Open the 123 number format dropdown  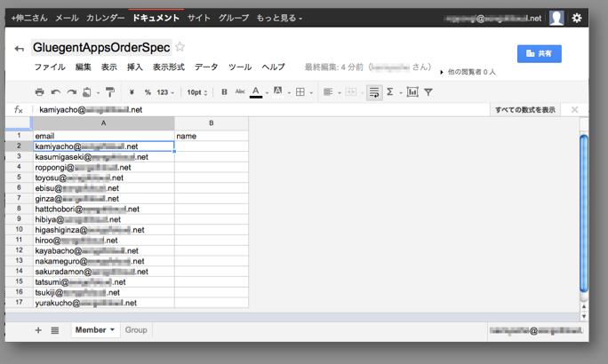coord(165,91)
